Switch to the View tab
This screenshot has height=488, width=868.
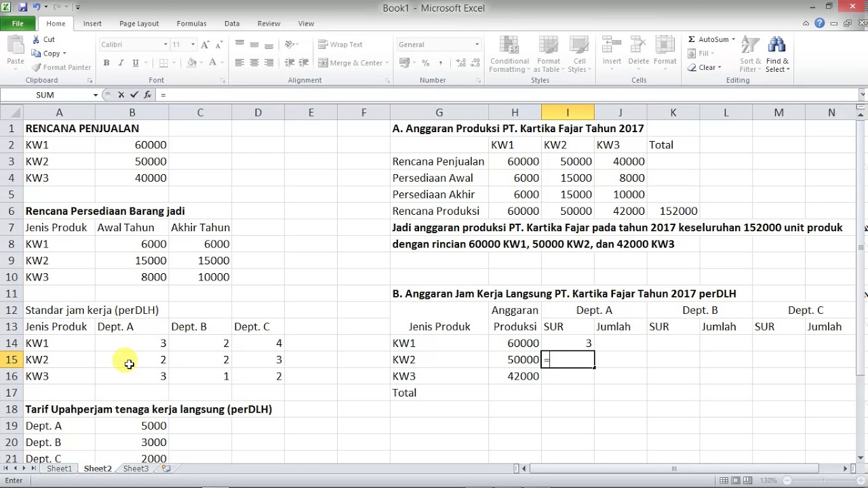306,24
